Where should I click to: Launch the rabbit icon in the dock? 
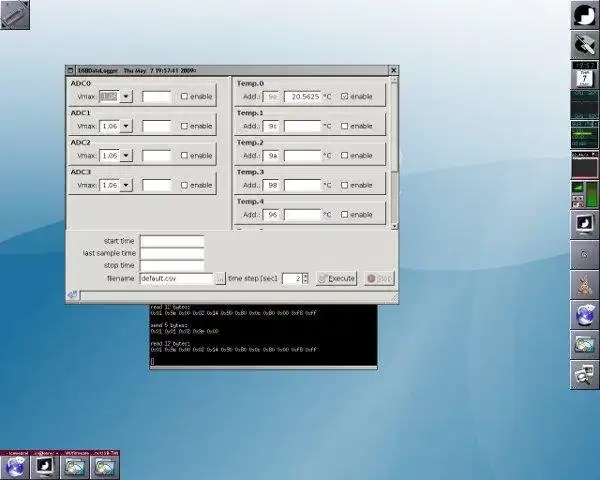pos(585,285)
